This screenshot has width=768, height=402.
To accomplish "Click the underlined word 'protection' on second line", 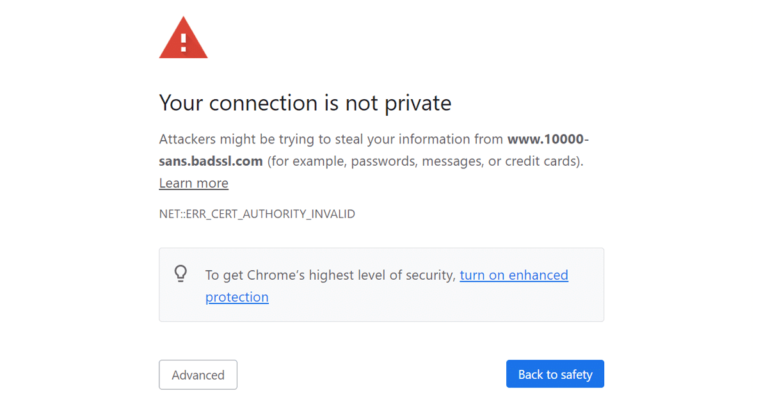I will point(237,297).
